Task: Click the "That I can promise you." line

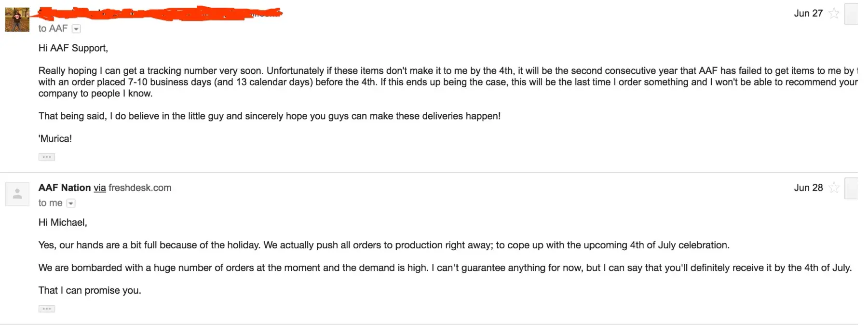Action: (x=90, y=290)
